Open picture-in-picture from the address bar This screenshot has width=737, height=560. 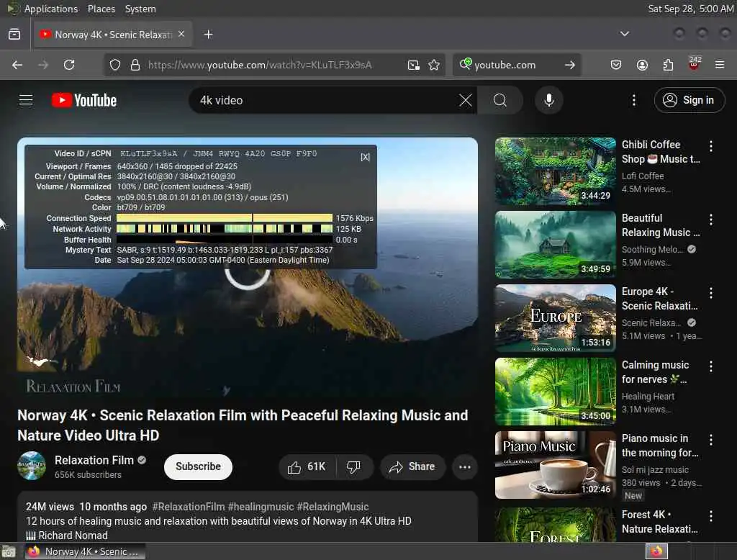[x=413, y=65]
